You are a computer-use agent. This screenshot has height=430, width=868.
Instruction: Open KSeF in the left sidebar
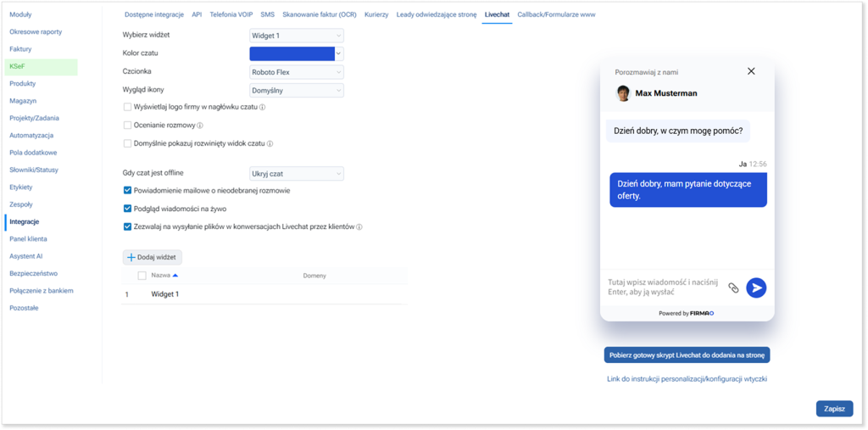click(41, 66)
